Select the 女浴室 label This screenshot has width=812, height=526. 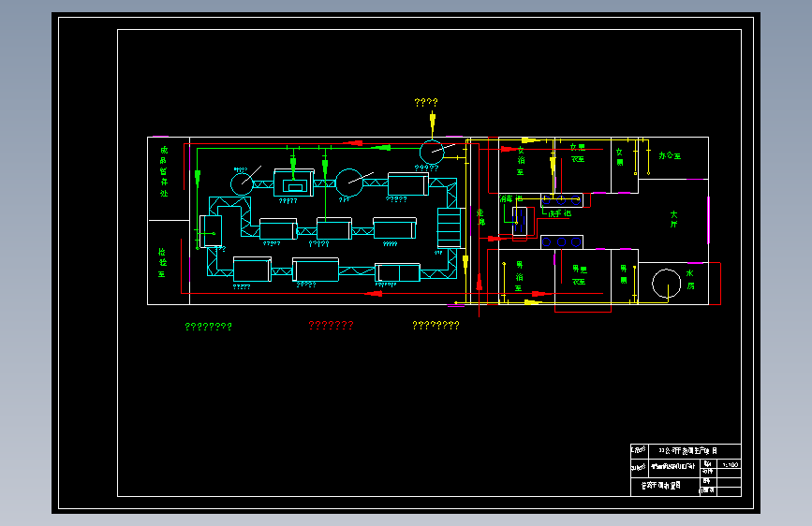[x=521, y=161]
